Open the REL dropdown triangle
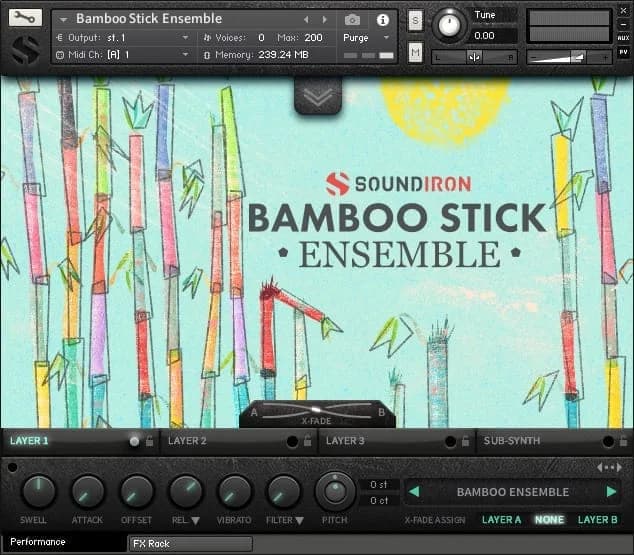The width and height of the screenshot is (634, 555). click(x=195, y=521)
